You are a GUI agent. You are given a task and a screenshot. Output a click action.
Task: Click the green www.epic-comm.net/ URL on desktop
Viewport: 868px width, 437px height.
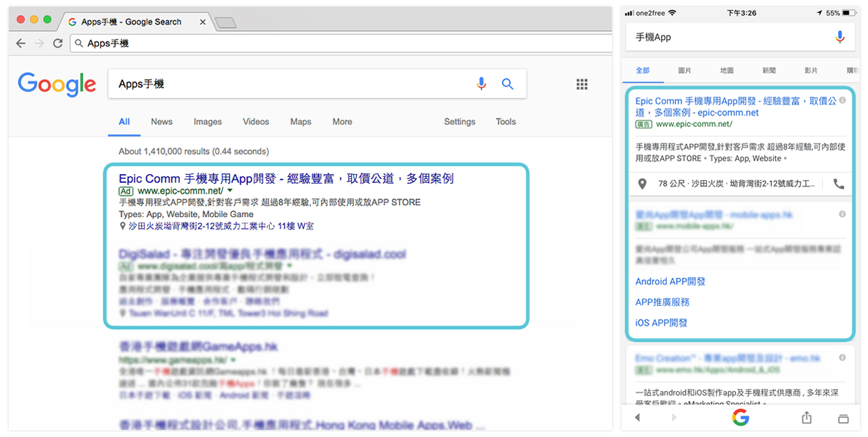coord(180,191)
